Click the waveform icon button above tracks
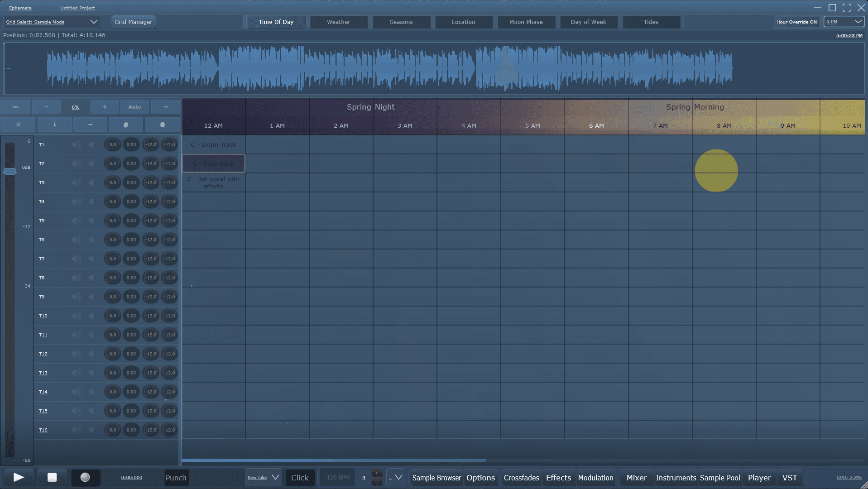Image resolution: width=868 pixels, height=489 pixels. 16,107
